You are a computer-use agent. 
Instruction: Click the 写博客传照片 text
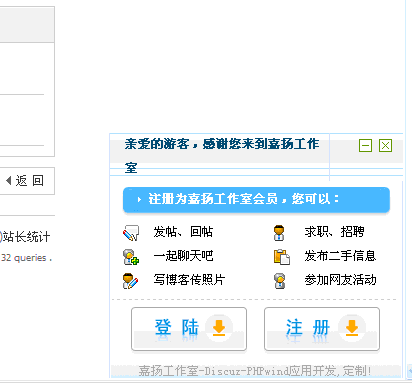189,280
